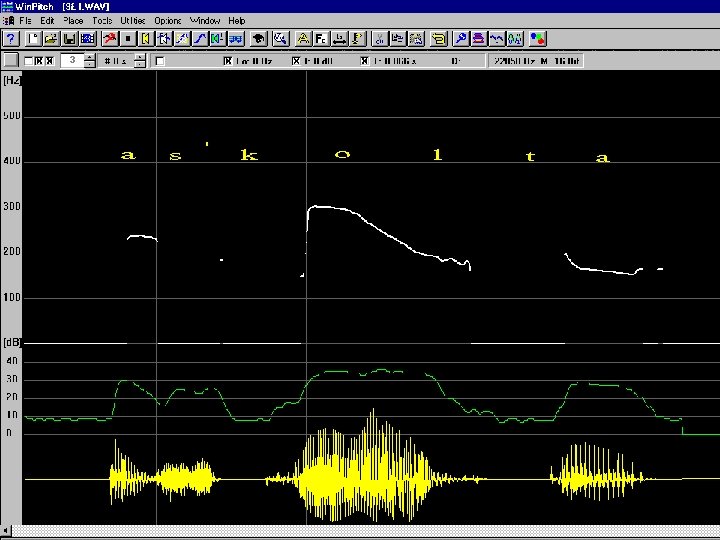Open the File menu
Image resolution: width=720 pixels, height=540 pixels.
(x=25, y=20)
